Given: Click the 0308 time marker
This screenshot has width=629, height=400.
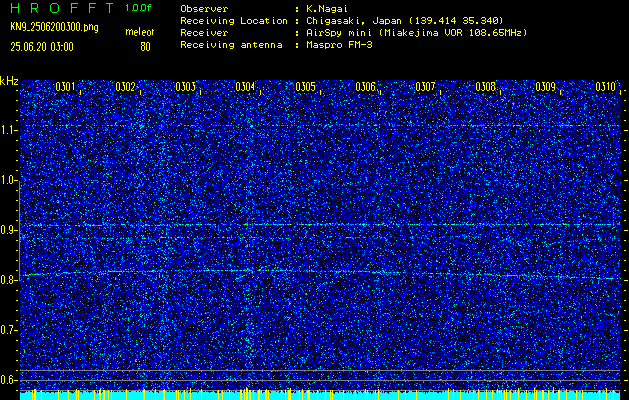Looking at the screenshot, I should [485, 87].
